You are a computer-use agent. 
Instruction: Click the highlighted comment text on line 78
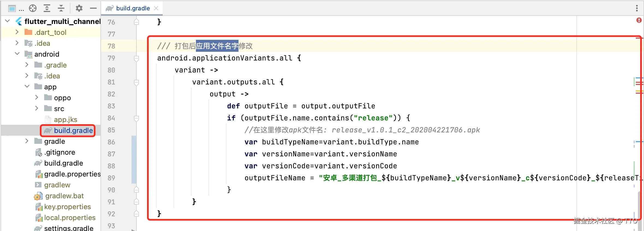coord(217,46)
